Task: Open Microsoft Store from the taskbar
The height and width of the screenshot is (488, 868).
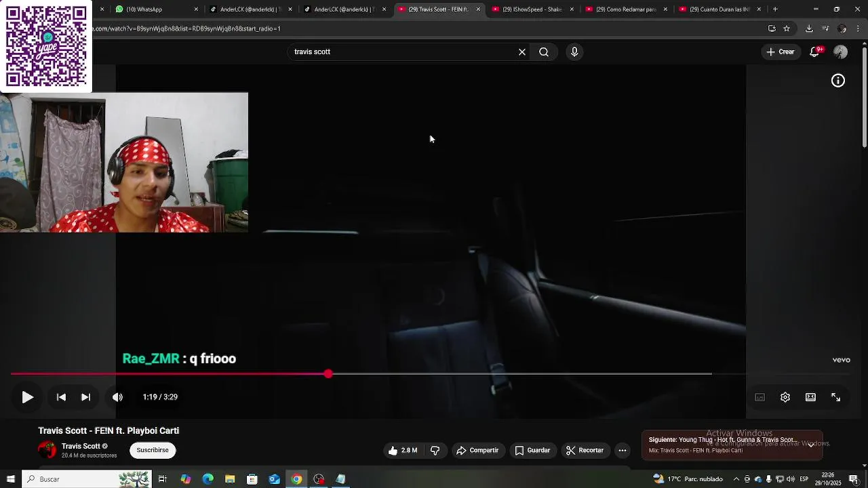Action: click(252, 479)
